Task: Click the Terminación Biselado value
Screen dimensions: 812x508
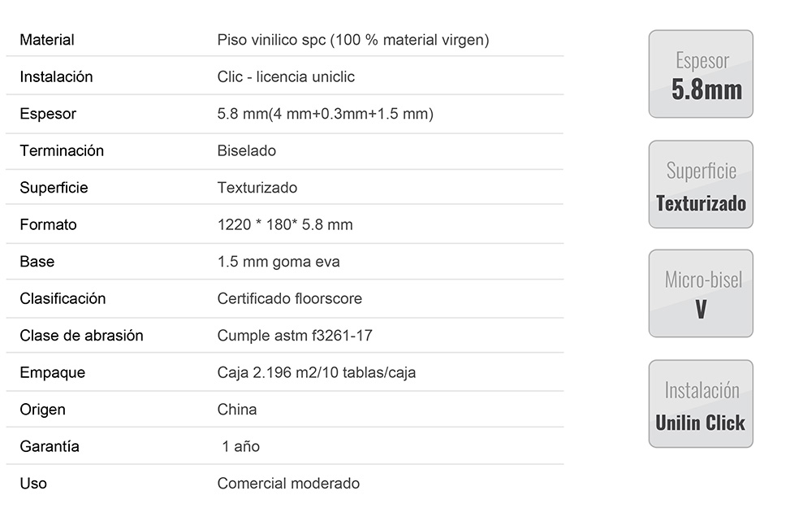Action: point(247,151)
